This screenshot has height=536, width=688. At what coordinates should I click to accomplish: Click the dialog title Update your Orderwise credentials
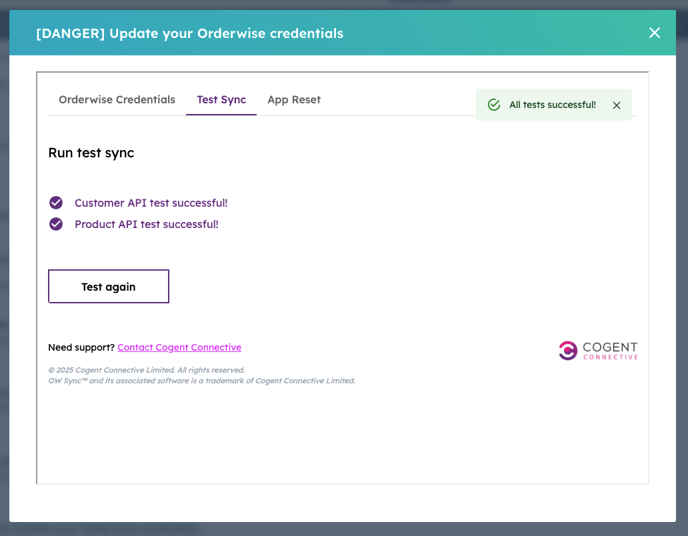[190, 33]
